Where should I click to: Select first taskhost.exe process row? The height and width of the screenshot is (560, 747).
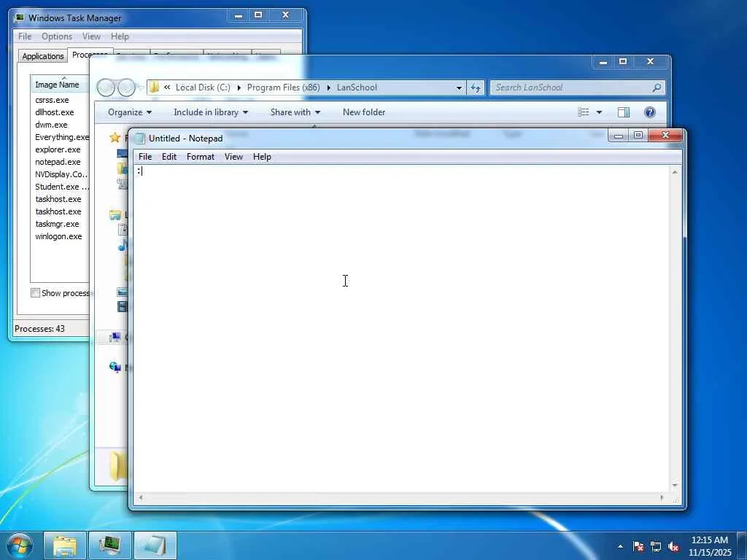point(60,199)
